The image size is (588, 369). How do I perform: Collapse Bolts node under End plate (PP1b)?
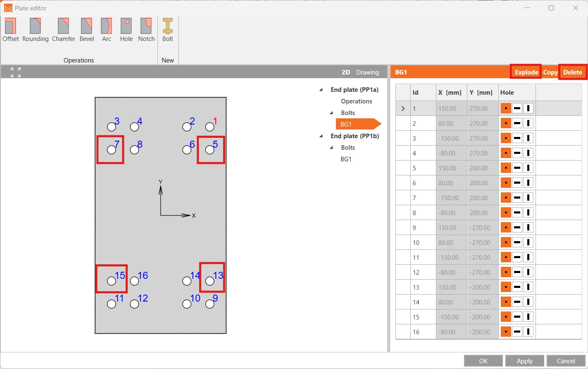click(331, 148)
